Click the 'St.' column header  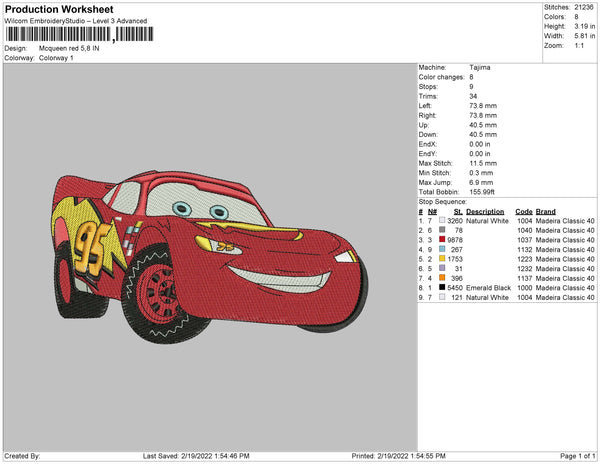[458, 212]
